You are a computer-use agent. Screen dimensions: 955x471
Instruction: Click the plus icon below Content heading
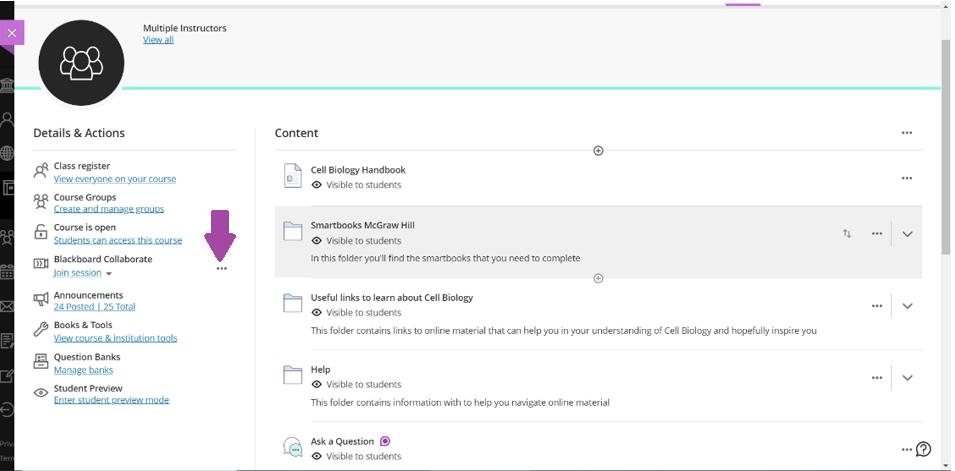point(598,151)
